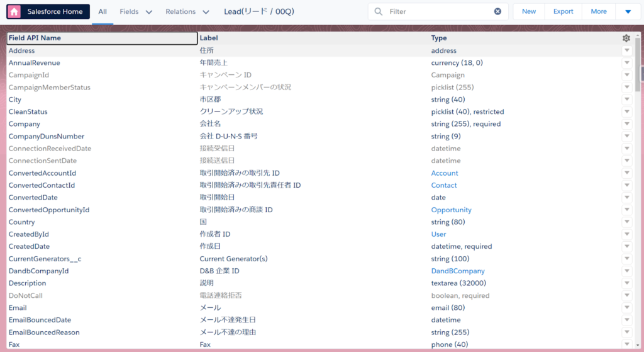Select the EmailBouncedReason field name
The width and height of the screenshot is (644, 352).
[44, 332]
